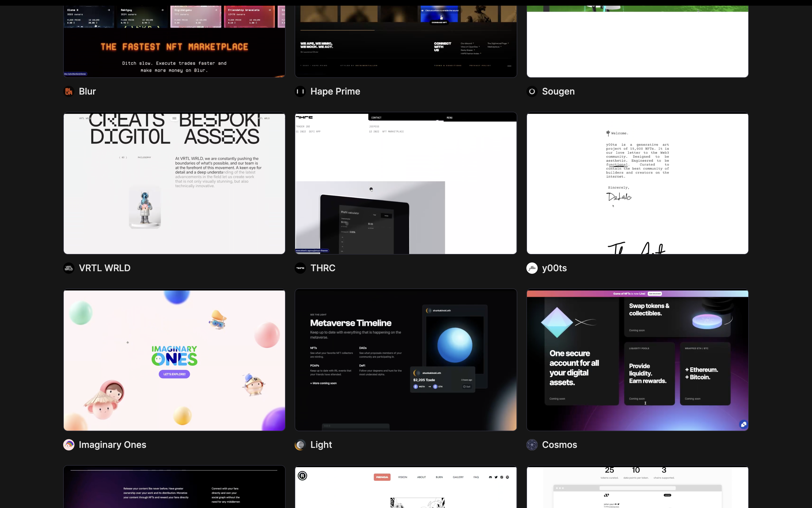Select BURN in Renga navigation
Screen dimensions: 812x508
tap(439, 477)
